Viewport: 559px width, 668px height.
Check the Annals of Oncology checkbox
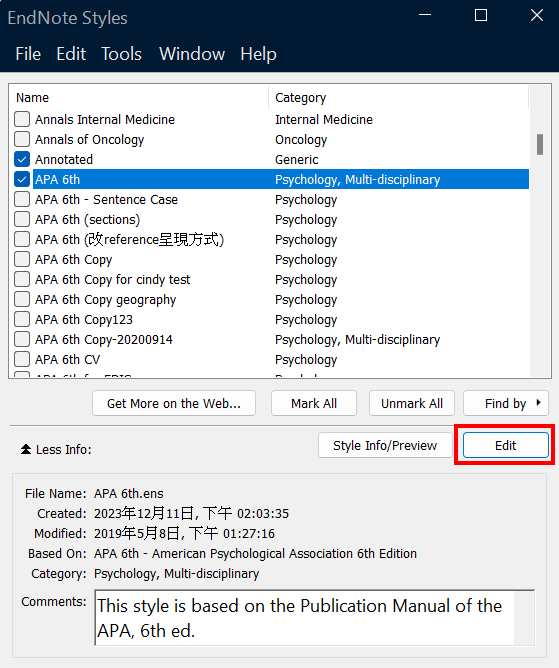tap(22, 139)
